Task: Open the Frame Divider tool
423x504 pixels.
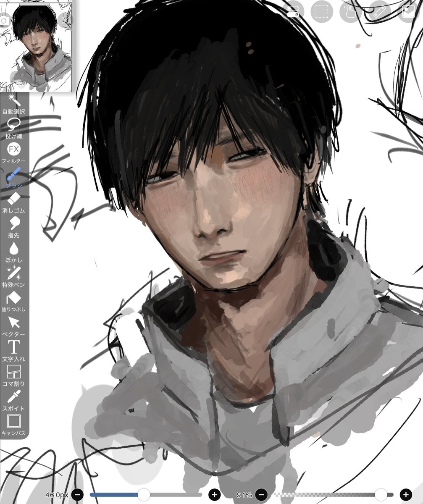Action: point(14,376)
